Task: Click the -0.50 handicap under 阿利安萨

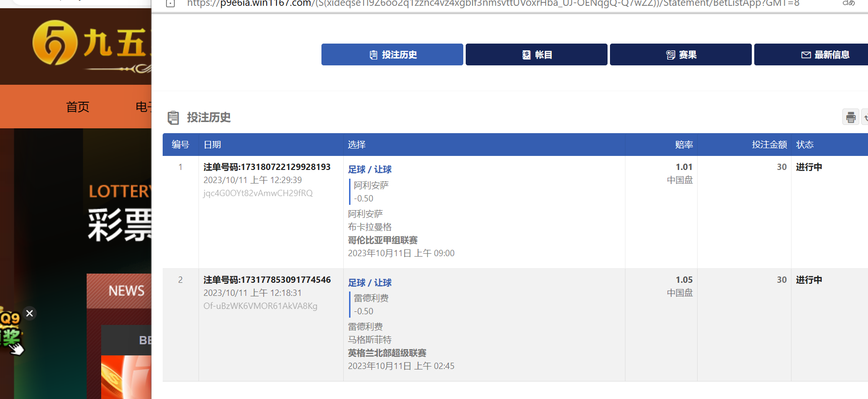Action: [364, 199]
